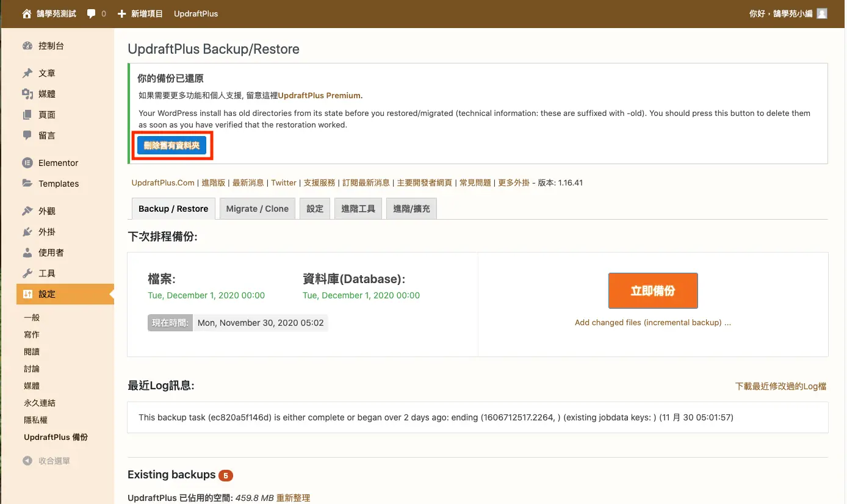847x504 pixels.
Task: Click the paintbrush icon beside 外觀
Action: click(x=27, y=211)
